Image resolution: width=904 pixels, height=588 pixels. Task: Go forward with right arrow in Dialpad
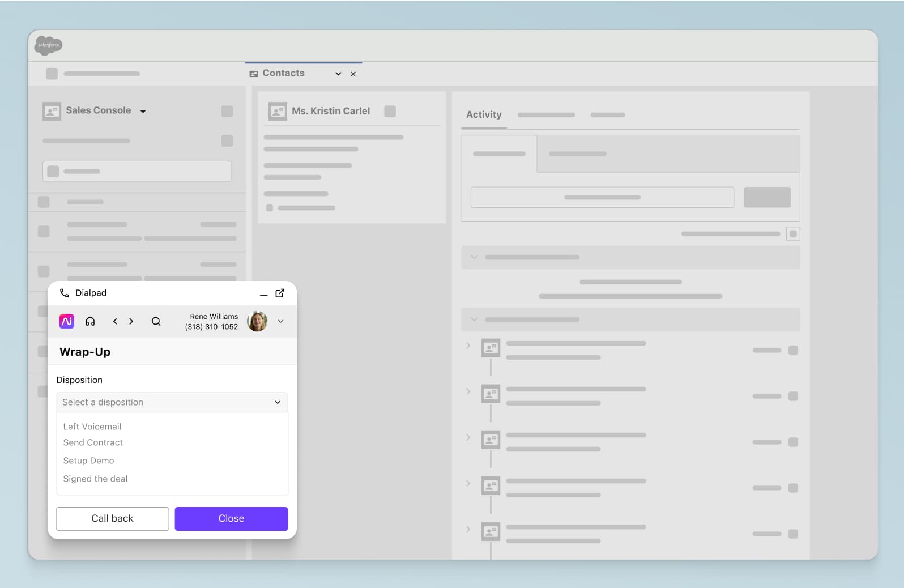click(131, 321)
